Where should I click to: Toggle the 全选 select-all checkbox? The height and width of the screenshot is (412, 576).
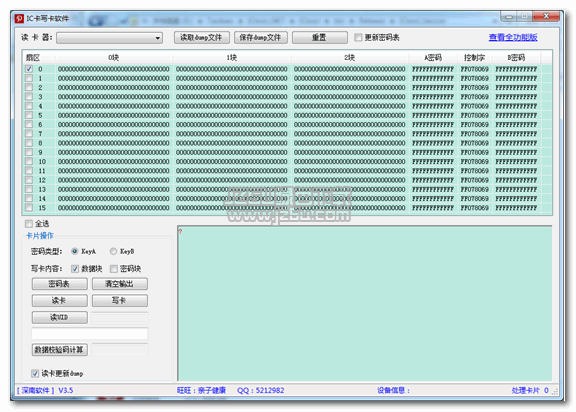point(29,224)
